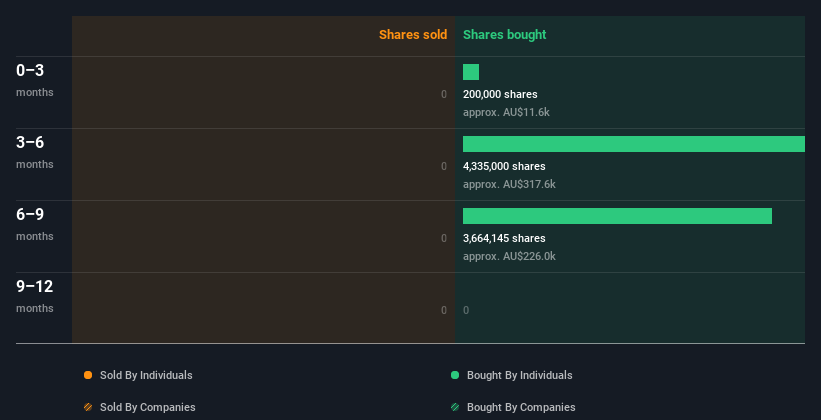
Task: Click the 3–6 months green bought bar
Action: [634, 144]
